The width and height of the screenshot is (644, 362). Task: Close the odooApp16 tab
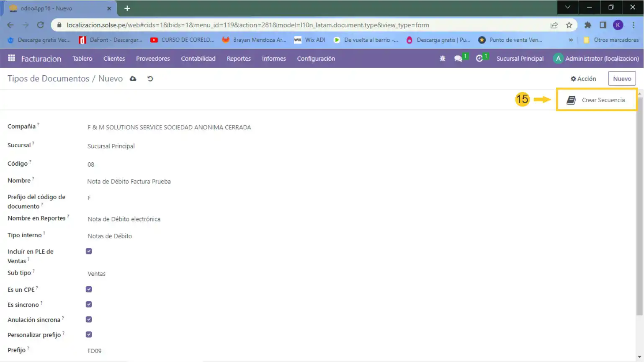tap(109, 8)
